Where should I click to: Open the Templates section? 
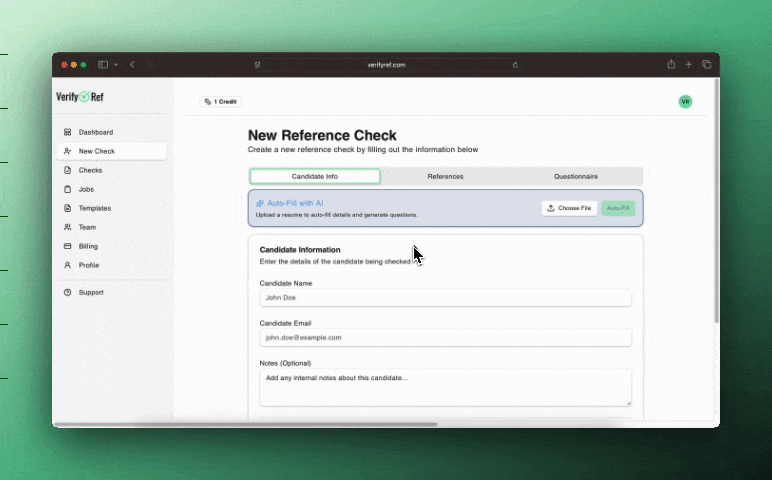click(94, 208)
